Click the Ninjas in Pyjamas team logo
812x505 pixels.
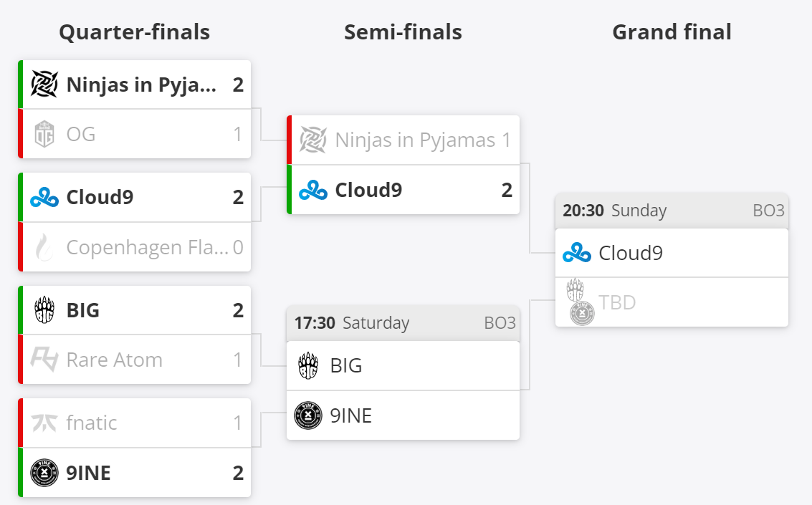[44, 84]
